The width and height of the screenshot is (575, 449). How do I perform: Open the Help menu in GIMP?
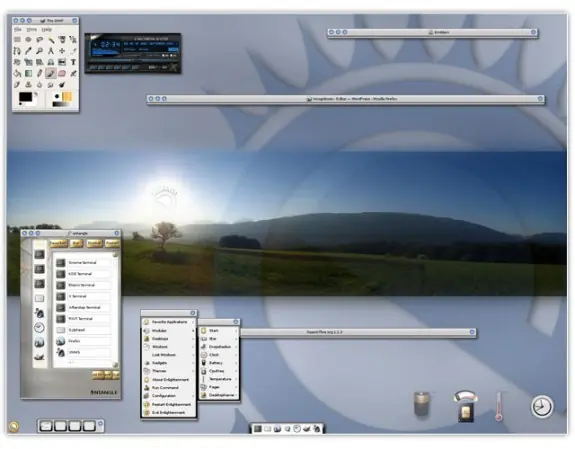click(47, 29)
